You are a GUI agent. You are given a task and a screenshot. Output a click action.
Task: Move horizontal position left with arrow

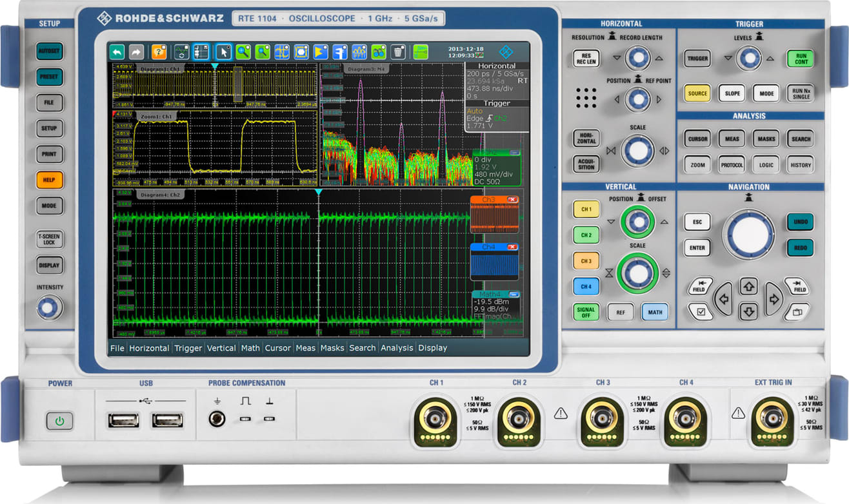tap(617, 100)
